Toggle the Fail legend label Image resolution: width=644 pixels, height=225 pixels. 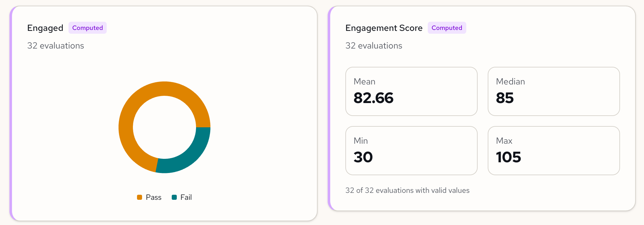tap(186, 197)
